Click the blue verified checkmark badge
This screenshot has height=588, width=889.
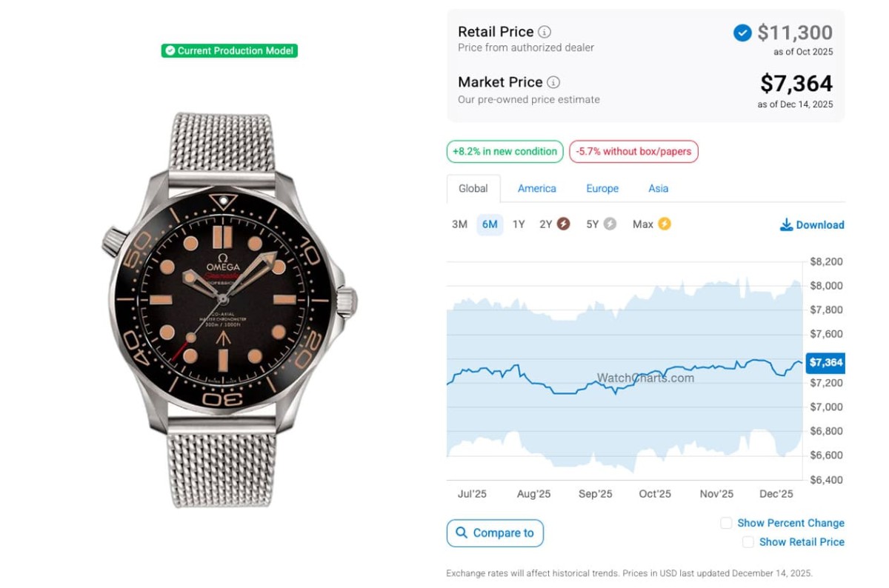742,33
